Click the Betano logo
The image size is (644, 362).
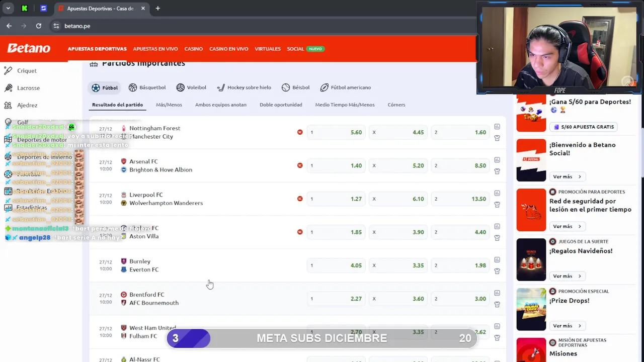point(29,48)
